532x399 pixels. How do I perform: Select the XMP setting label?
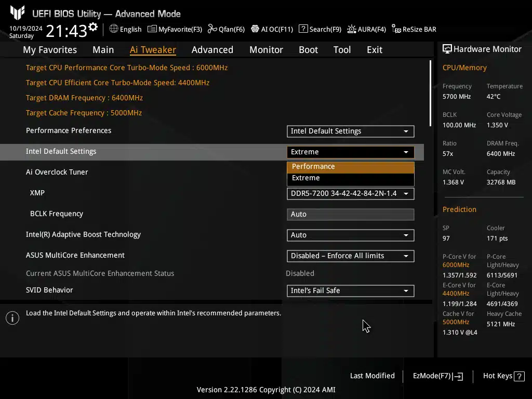coord(37,193)
